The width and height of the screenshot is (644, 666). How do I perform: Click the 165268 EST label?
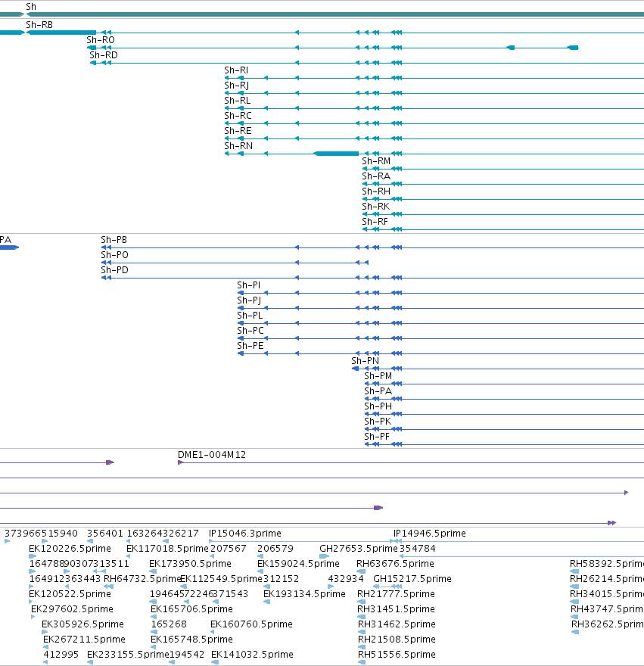169,624
